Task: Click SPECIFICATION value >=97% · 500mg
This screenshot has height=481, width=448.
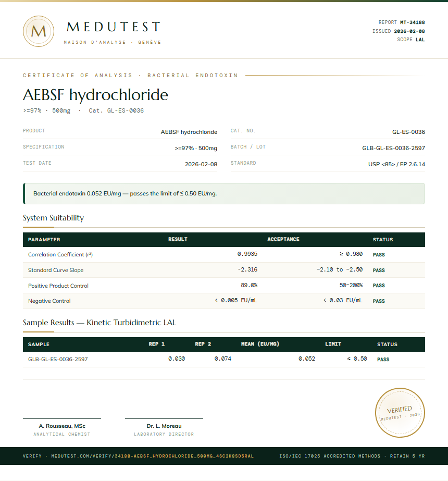Action: [196, 148]
